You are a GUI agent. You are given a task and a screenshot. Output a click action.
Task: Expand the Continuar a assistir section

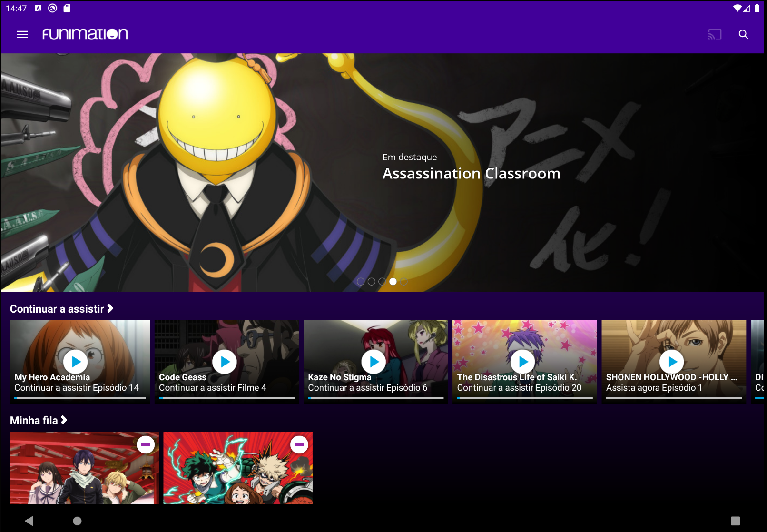(x=62, y=309)
